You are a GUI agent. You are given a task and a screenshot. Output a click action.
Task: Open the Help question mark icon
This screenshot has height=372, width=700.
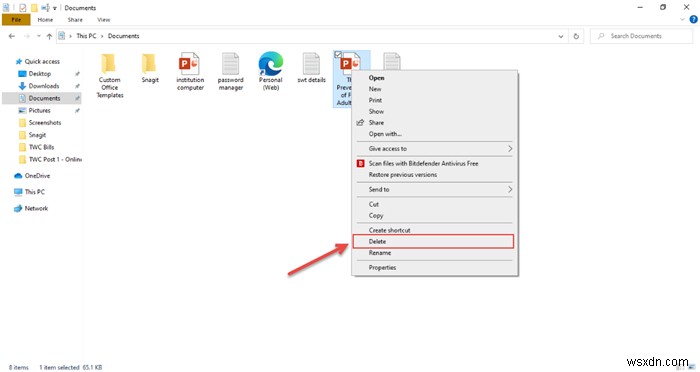(x=693, y=20)
